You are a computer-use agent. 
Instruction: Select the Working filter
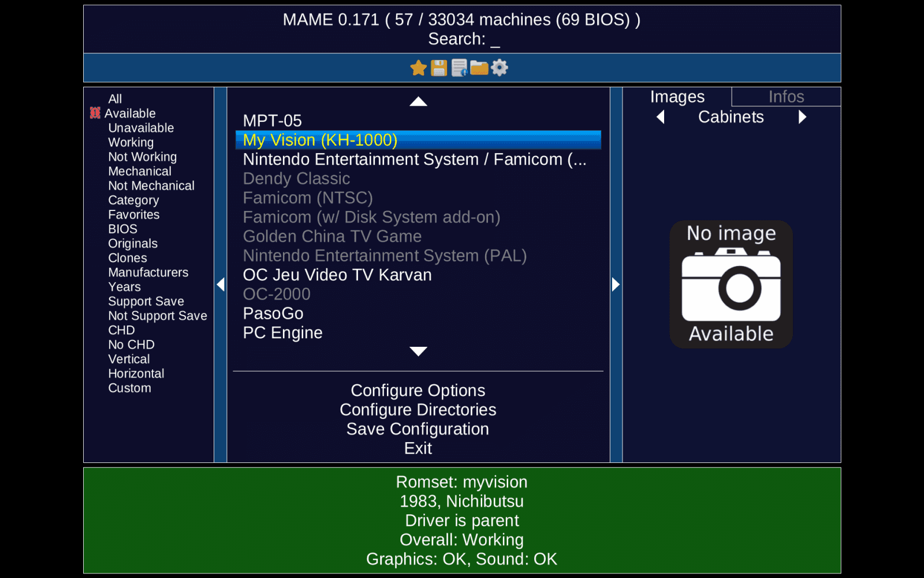(131, 142)
